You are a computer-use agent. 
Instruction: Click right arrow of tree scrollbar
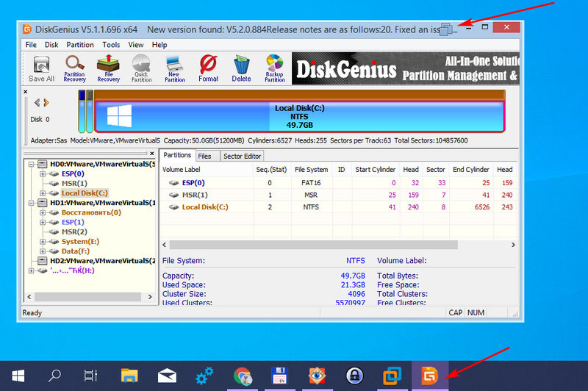click(150, 296)
